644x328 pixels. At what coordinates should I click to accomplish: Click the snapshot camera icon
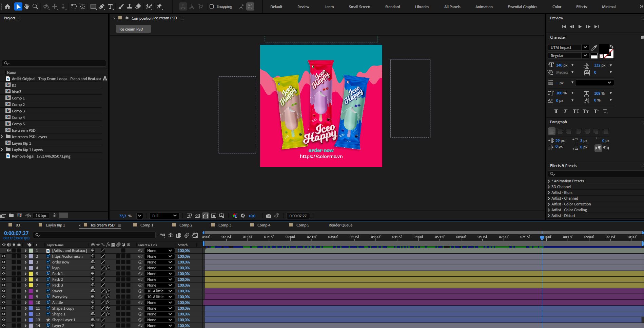[x=269, y=216]
